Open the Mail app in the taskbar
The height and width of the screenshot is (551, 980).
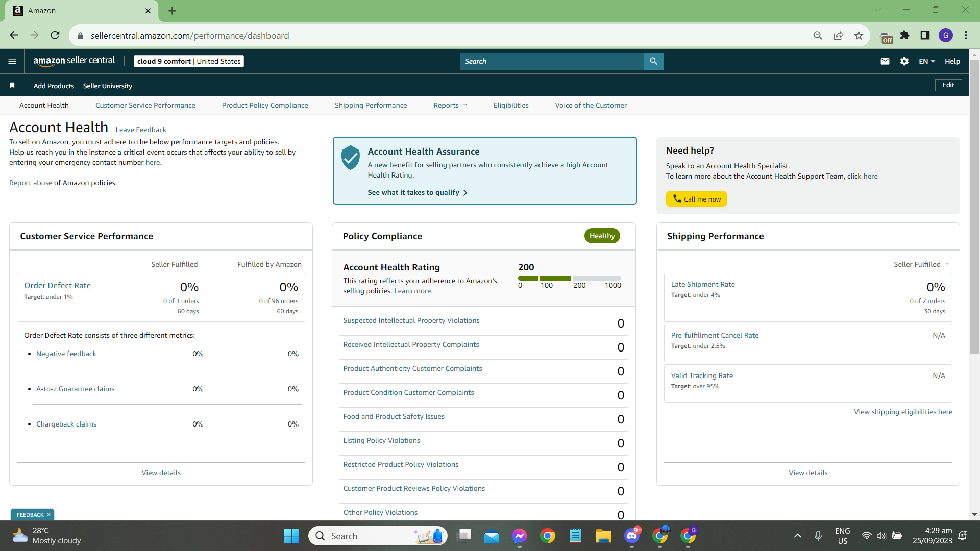coord(492,536)
